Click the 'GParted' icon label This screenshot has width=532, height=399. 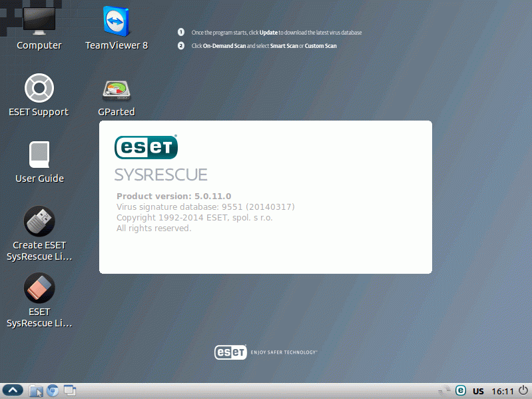pyautogui.click(x=117, y=112)
